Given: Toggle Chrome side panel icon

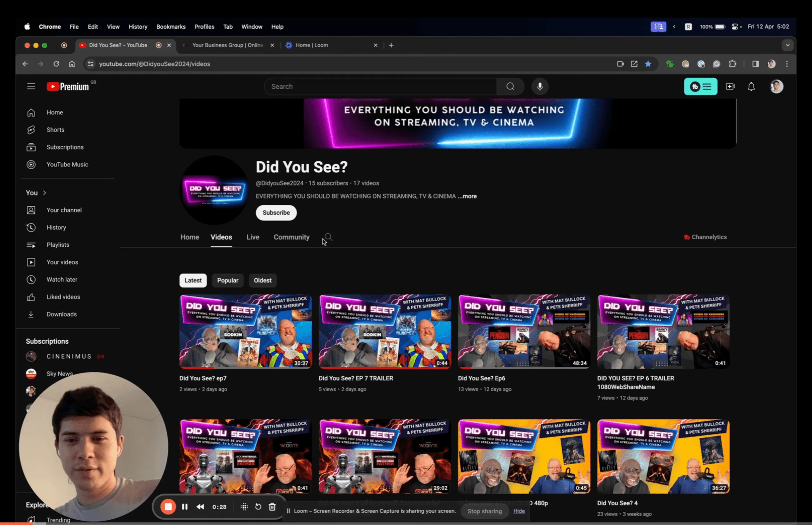Looking at the screenshot, I should point(755,64).
